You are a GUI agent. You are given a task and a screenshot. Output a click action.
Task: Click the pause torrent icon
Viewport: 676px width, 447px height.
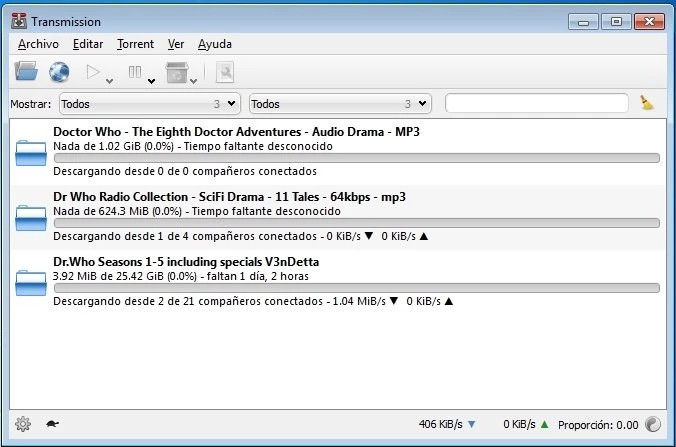tap(135, 72)
